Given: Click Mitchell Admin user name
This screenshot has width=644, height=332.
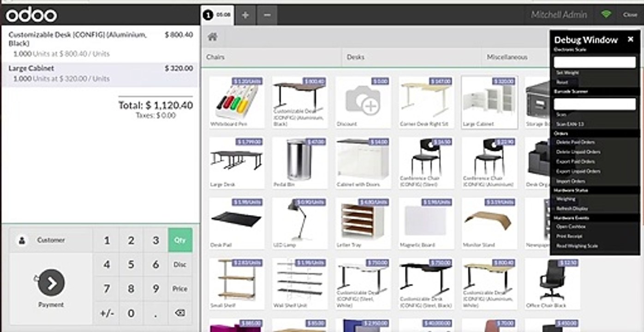Looking at the screenshot, I should pyautogui.click(x=559, y=15).
